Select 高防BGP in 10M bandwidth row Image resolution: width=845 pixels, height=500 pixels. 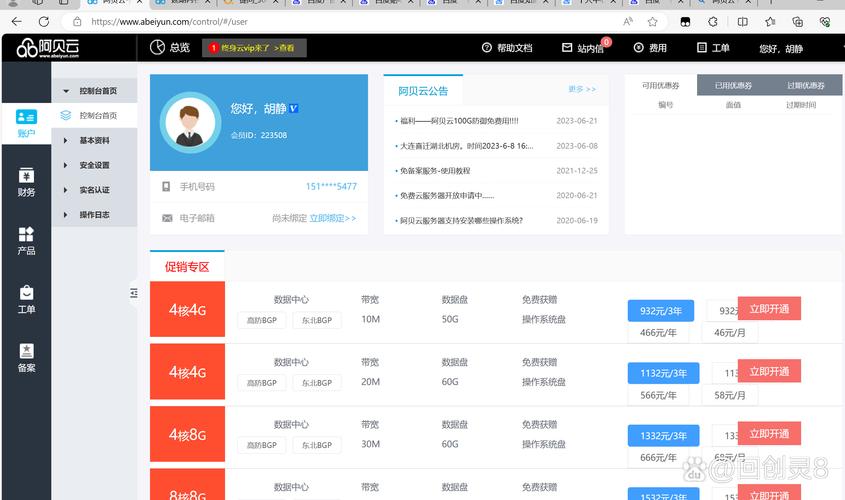pyautogui.click(x=262, y=320)
